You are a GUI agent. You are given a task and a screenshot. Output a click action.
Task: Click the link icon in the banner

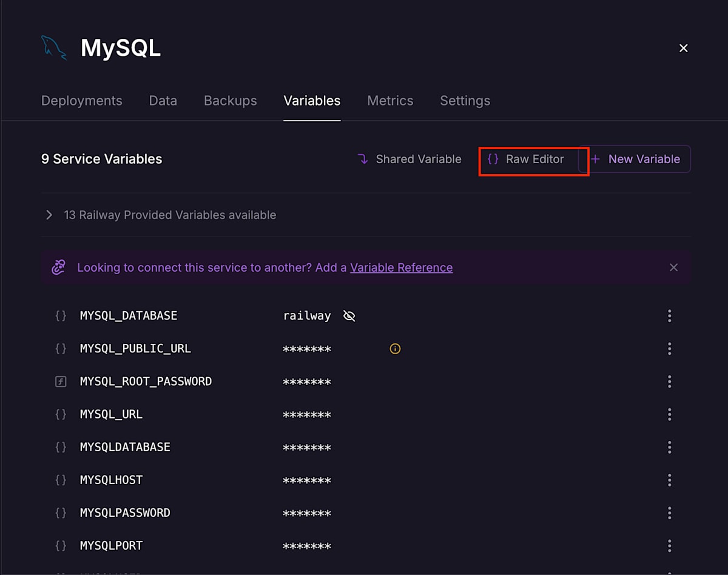58,267
